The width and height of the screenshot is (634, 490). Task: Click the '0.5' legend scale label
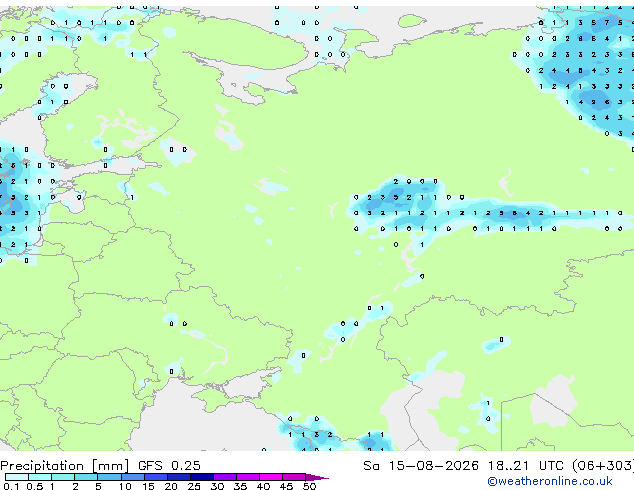[x=35, y=486]
